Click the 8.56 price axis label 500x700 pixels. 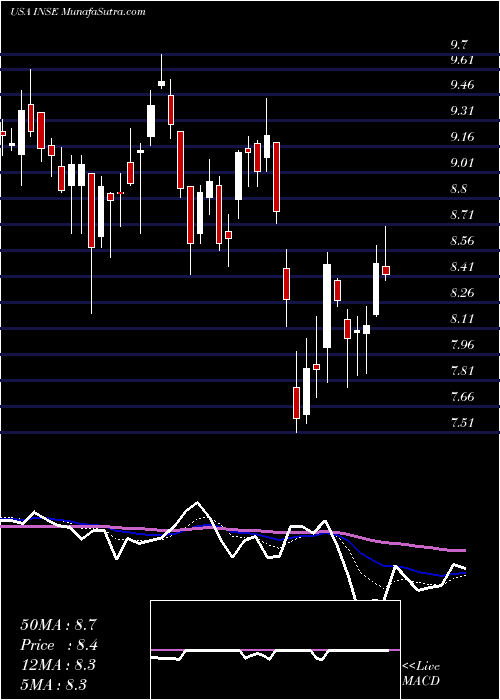pos(462,241)
